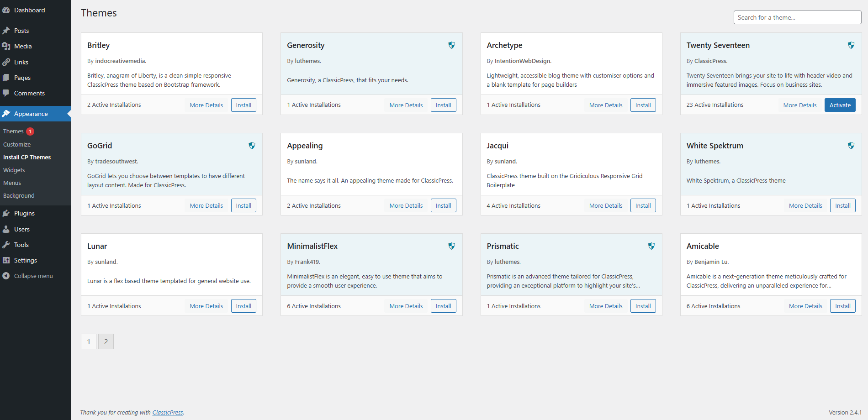View More Details for Amicable
Screen dimensions: 868x420
805,306
